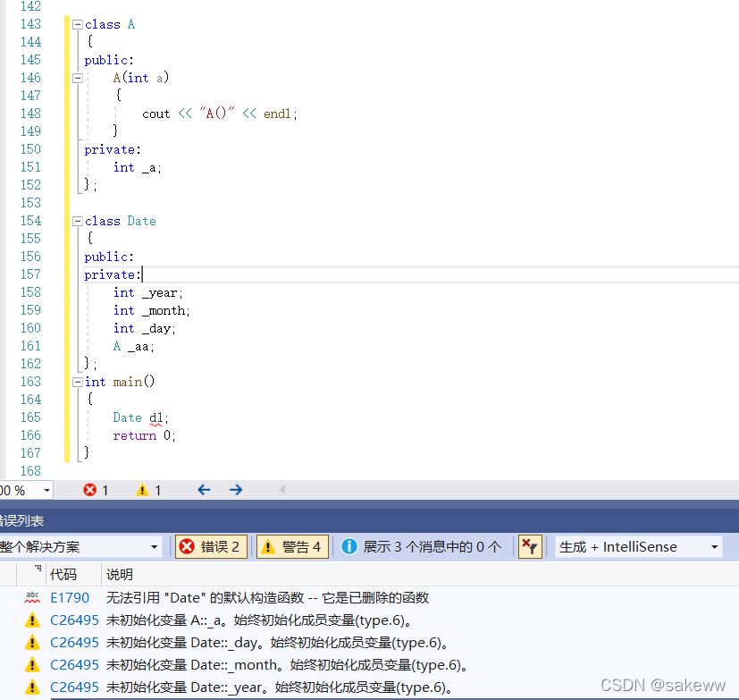Collapse the int main() function block

point(78,382)
